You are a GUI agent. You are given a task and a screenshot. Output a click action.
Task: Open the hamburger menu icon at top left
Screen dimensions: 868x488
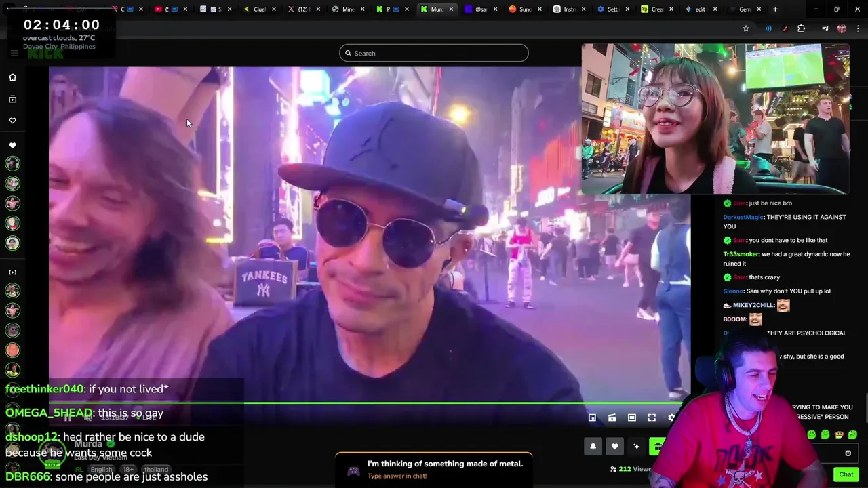pos(14,53)
